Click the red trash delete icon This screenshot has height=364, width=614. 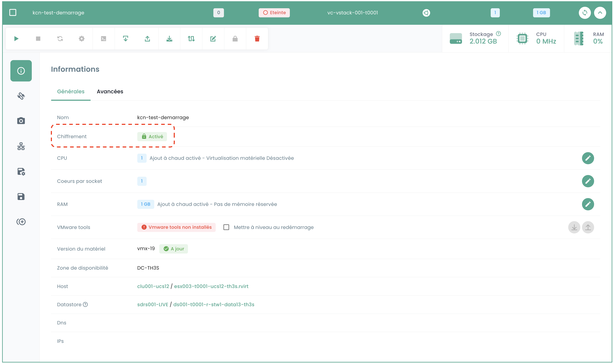[x=257, y=39]
